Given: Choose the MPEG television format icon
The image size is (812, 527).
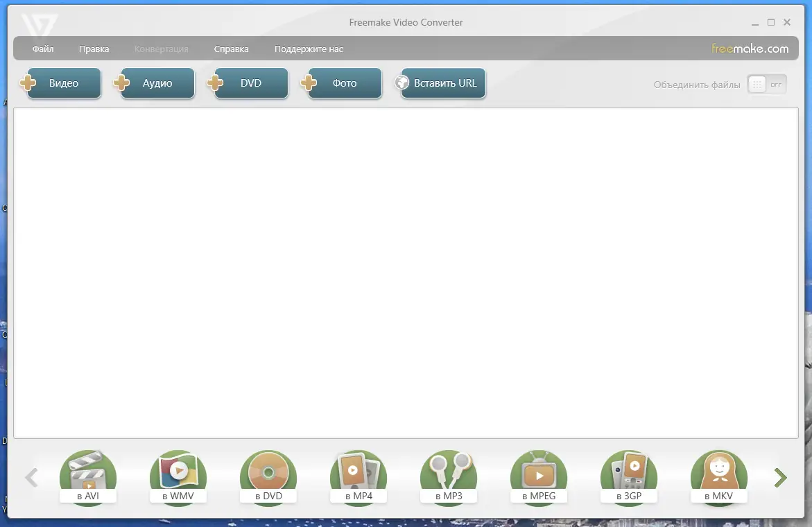Looking at the screenshot, I should [x=539, y=477].
